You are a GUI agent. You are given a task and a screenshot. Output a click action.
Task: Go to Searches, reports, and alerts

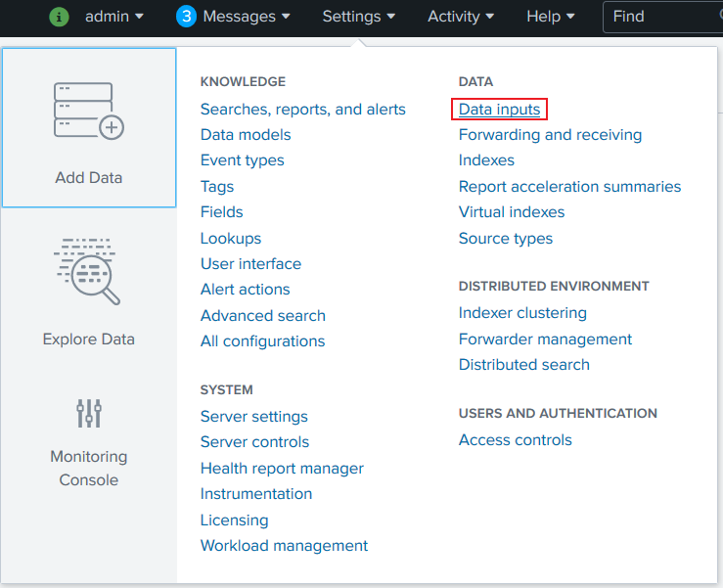pyautogui.click(x=303, y=110)
